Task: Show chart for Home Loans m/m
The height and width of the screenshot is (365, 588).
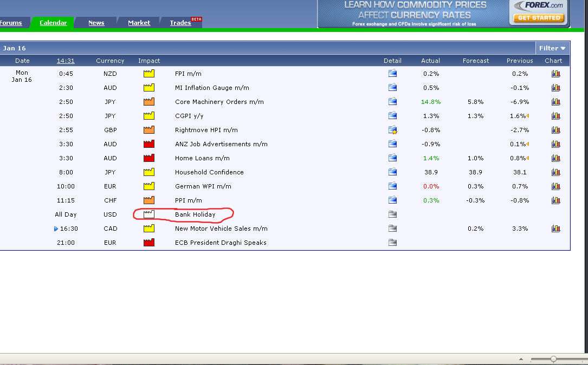Action: (555, 158)
